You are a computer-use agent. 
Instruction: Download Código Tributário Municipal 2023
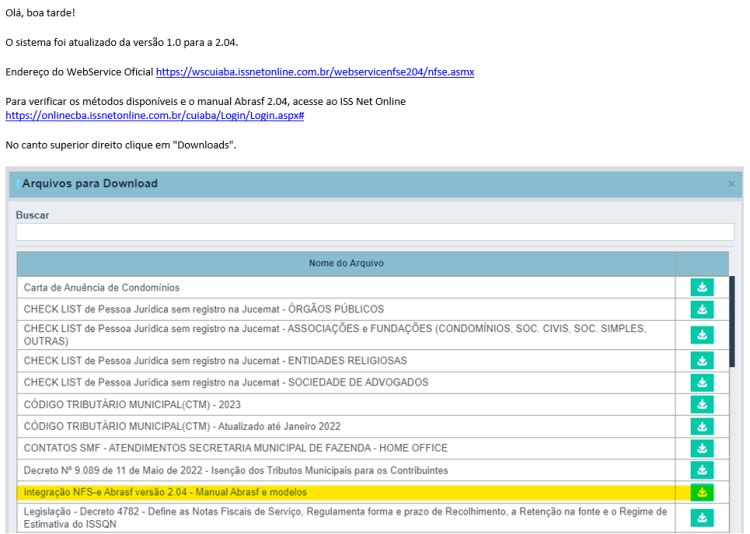pyautogui.click(x=702, y=404)
